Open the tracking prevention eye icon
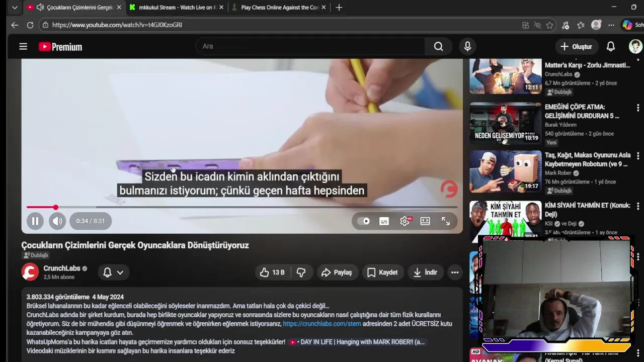Image resolution: width=644 pixels, height=362 pixels. 537,25
